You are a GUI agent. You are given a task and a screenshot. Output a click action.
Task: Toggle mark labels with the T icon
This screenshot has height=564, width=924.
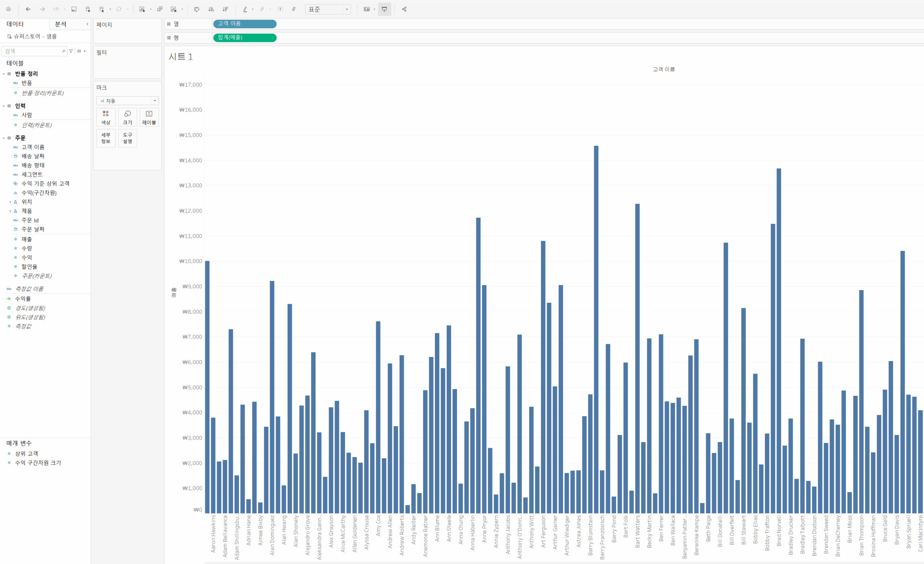coord(280,9)
